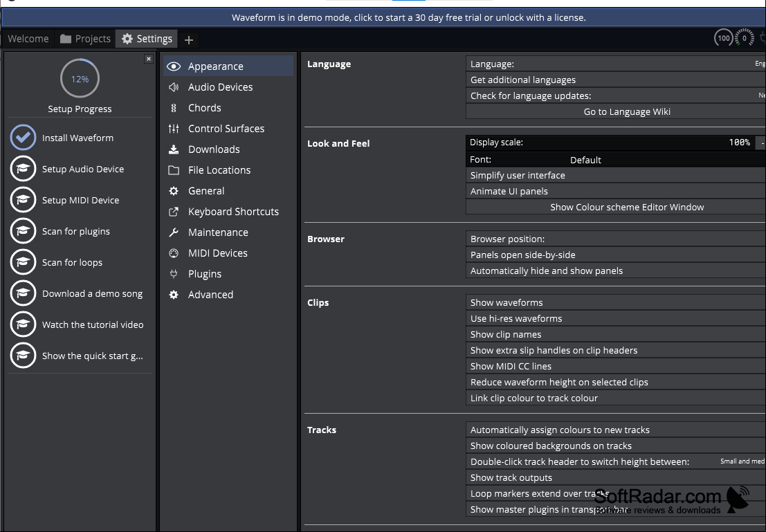Click the File Locations folder icon
This screenshot has height=532, width=766.
pos(174,170)
